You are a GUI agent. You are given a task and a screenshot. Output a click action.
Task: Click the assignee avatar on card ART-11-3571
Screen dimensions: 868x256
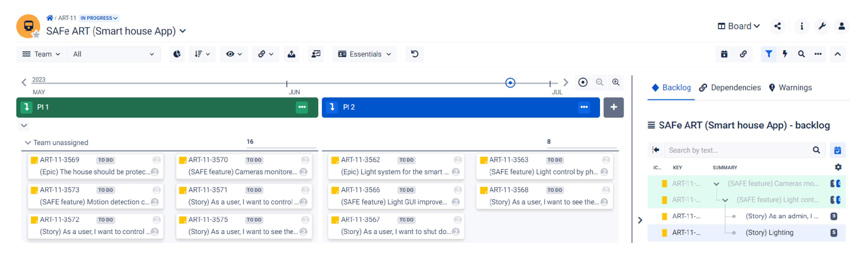(305, 190)
